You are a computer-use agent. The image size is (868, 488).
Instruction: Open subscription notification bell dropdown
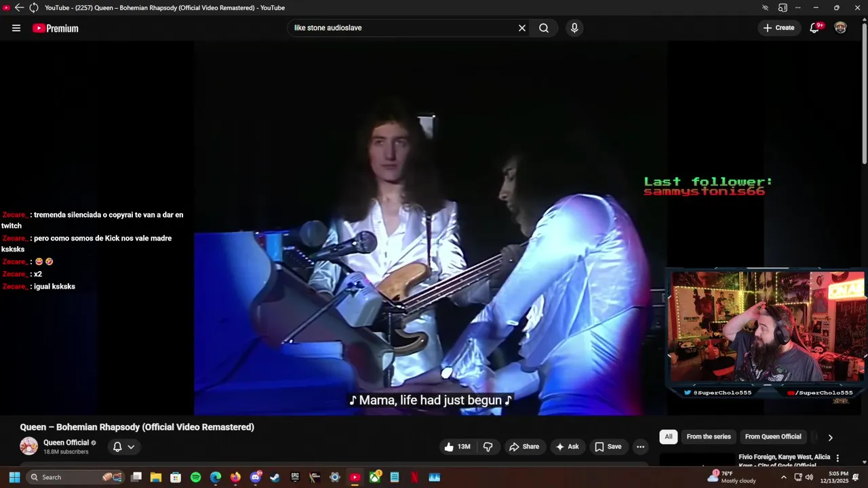click(x=123, y=447)
